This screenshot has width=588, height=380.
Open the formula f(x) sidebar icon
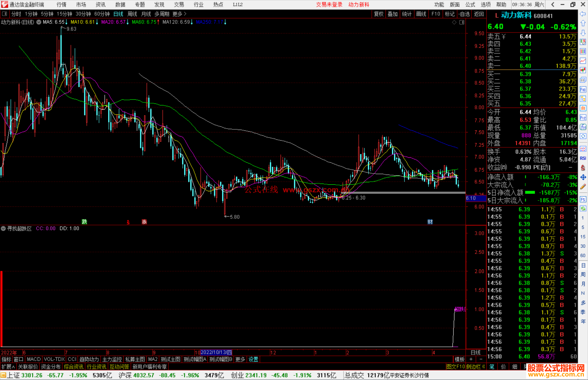[583, 127]
